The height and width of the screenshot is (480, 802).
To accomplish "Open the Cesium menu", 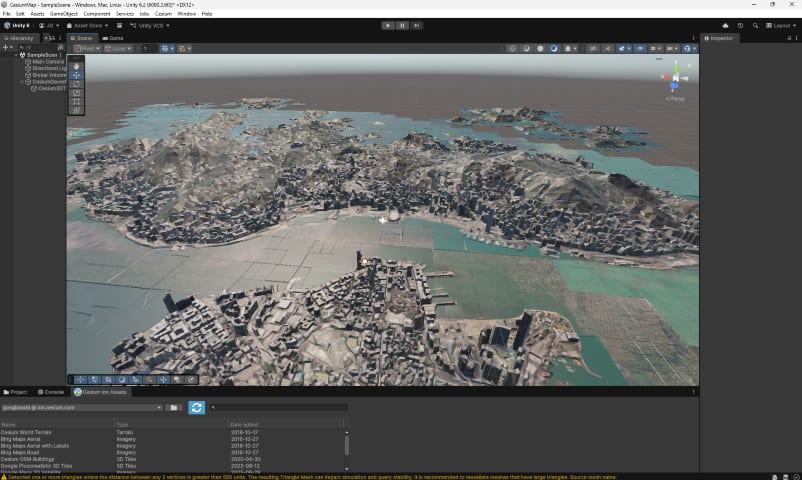I will [x=163, y=14].
